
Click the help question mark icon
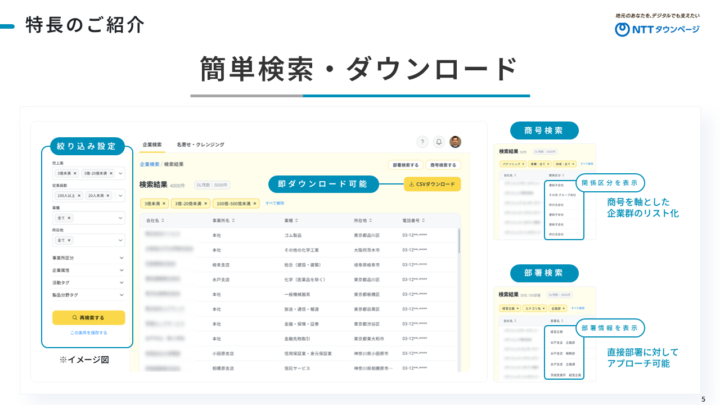point(422,142)
